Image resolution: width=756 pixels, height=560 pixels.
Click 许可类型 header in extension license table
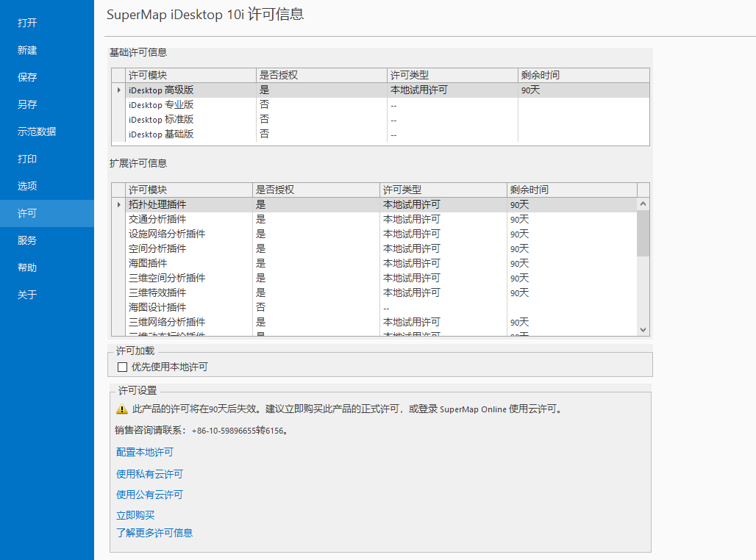point(443,190)
